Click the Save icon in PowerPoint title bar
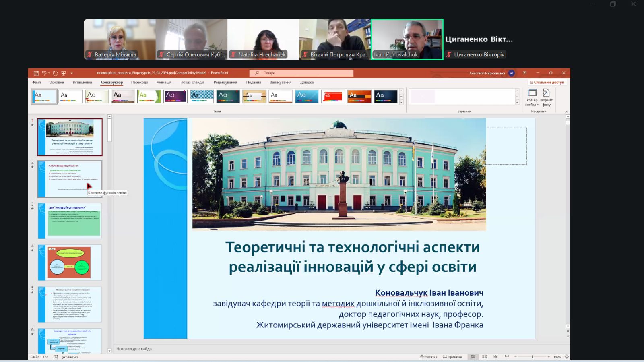Image resolution: width=644 pixels, height=362 pixels. click(x=36, y=73)
